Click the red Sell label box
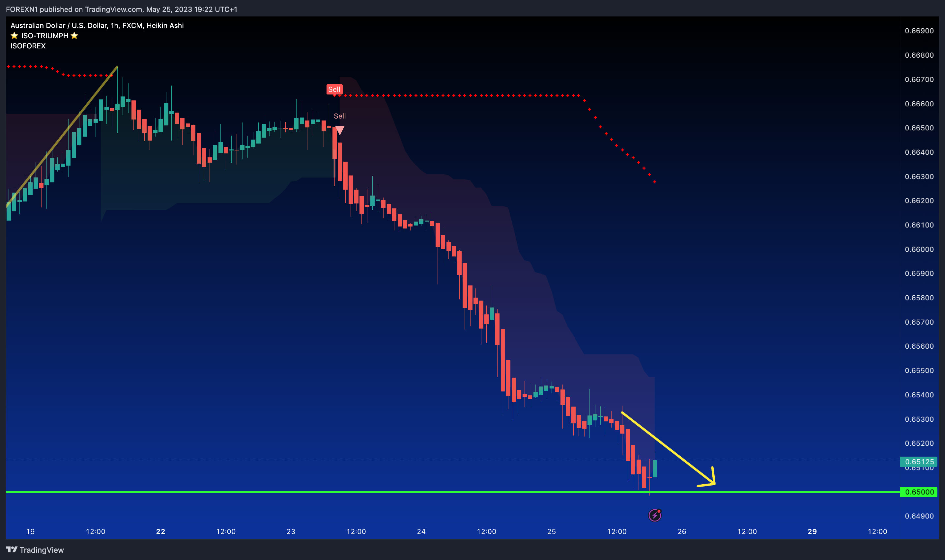Image resolution: width=945 pixels, height=560 pixels. (x=334, y=90)
